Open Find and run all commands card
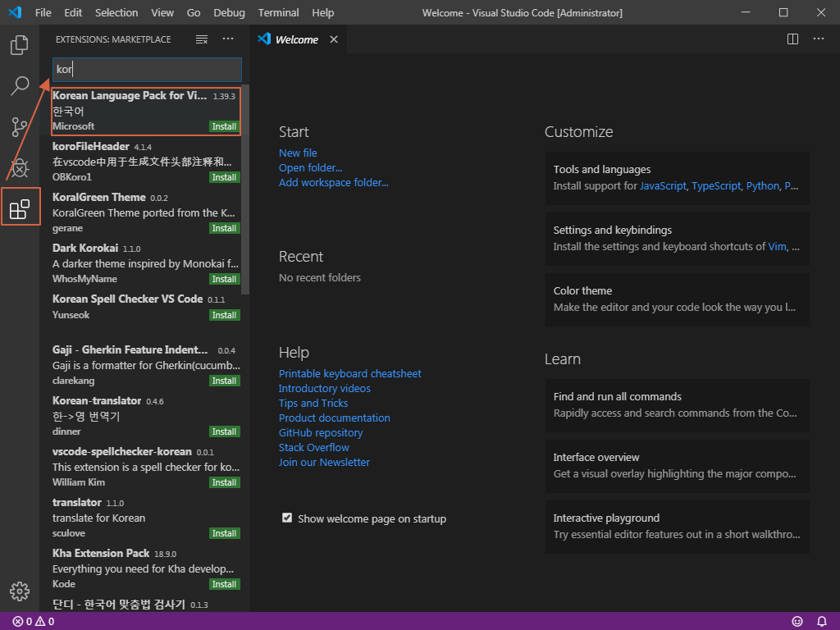Viewport: 840px width, 630px height. coord(677,405)
